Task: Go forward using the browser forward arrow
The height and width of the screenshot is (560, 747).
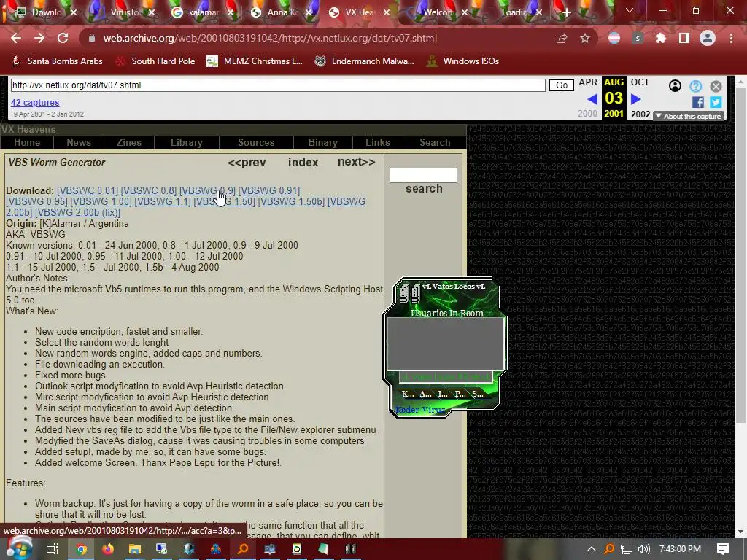Action: [x=39, y=38]
